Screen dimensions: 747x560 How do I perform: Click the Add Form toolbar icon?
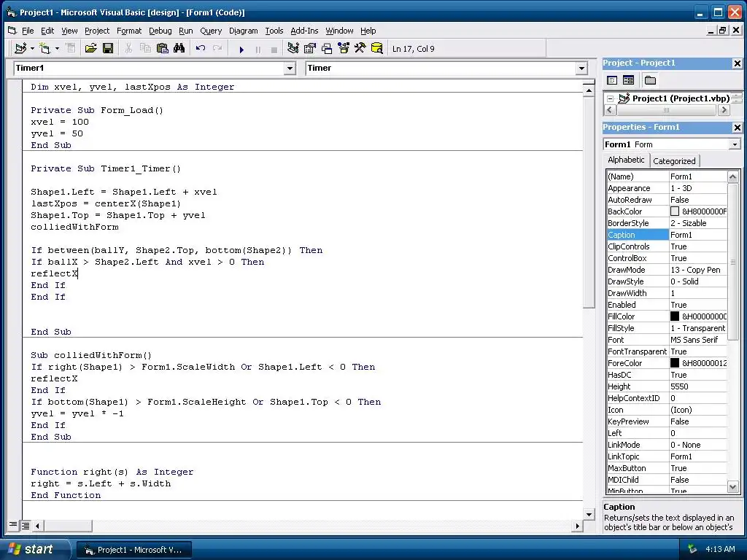tap(44, 48)
